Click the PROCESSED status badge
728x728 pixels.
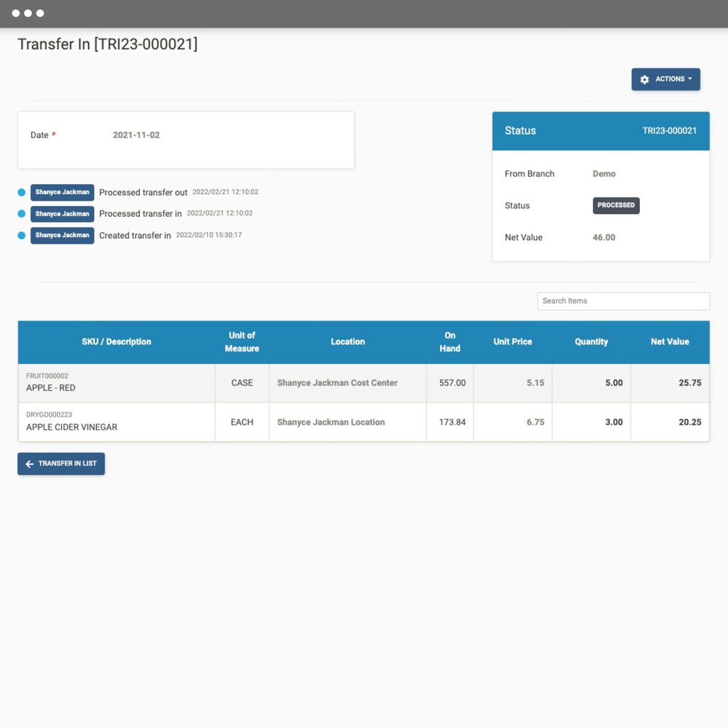pos(616,205)
